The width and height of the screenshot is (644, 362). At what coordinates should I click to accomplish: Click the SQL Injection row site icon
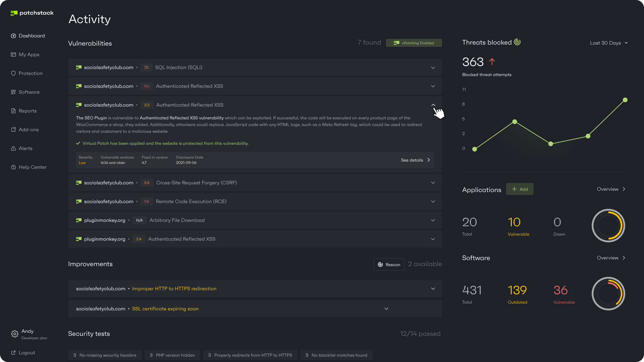79,67
